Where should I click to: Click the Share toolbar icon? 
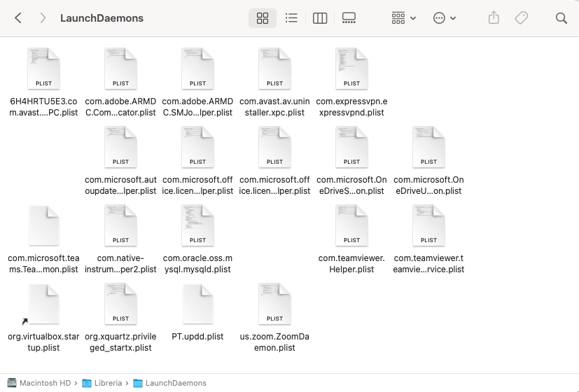494,17
